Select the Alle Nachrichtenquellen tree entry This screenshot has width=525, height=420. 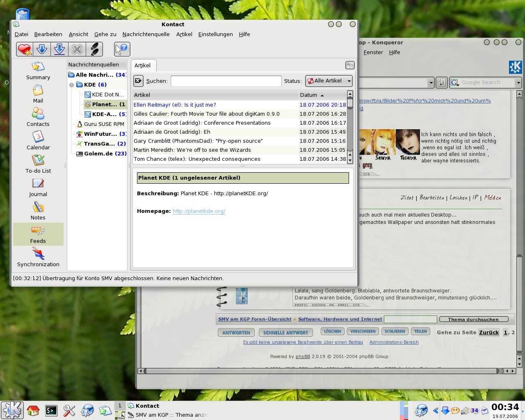pyautogui.click(x=97, y=75)
